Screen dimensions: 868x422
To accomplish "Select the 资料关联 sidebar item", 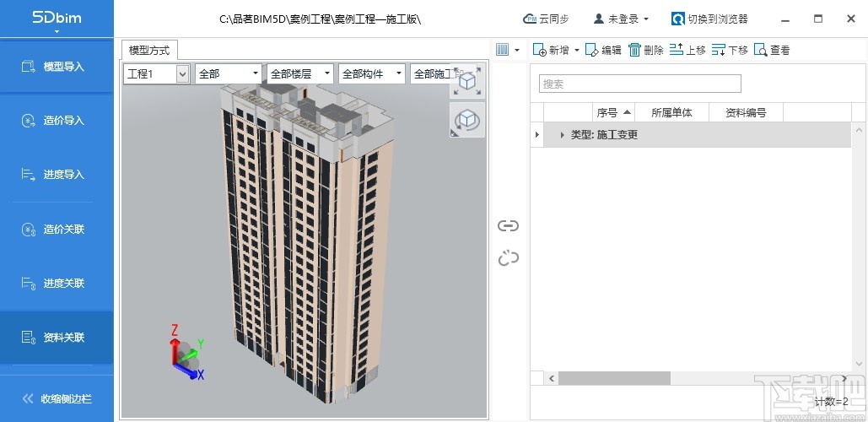I will (57, 337).
